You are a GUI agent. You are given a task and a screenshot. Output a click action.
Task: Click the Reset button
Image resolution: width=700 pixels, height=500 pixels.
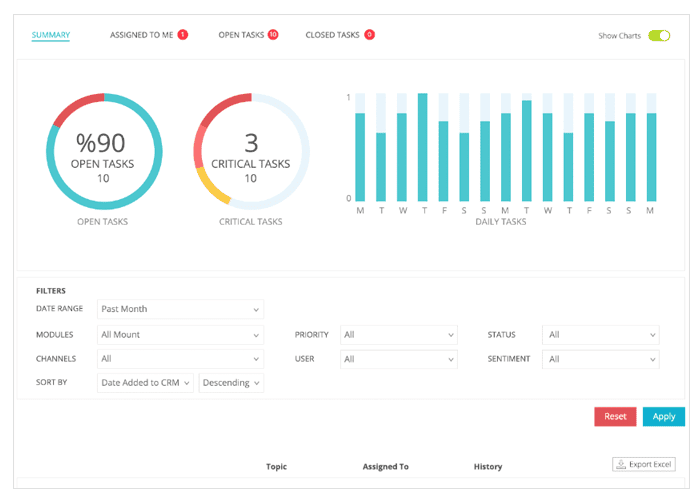tap(615, 417)
